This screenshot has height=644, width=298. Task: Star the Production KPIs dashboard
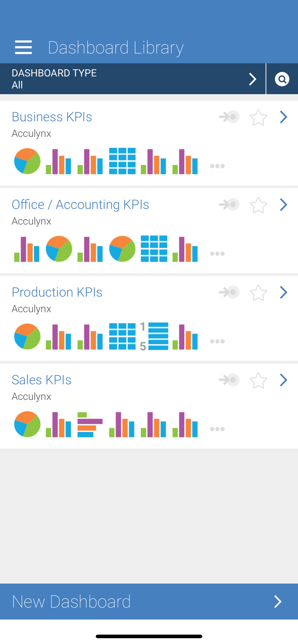pyautogui.click(x=258, y=293)
